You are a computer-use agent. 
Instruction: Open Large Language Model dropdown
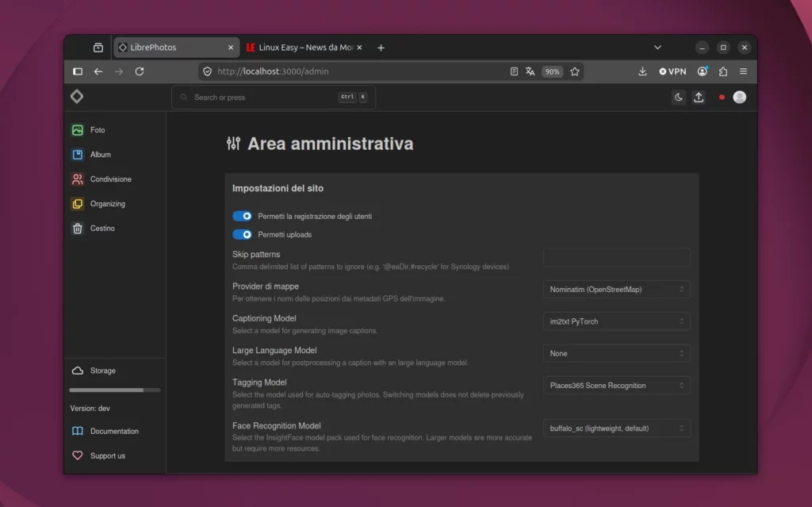coord(617,354)
